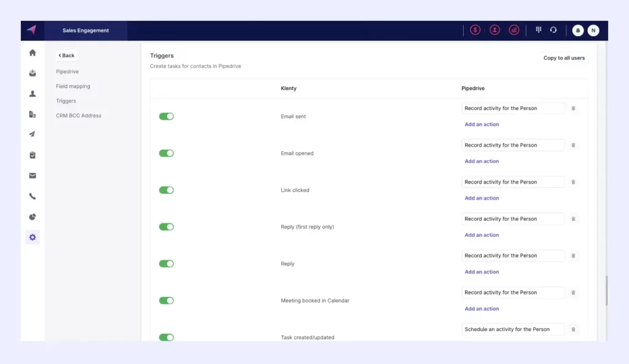The image size is (629, 364).
Task: Click the Klenty paper-plane logo
Action: click(x=32, y=30)
